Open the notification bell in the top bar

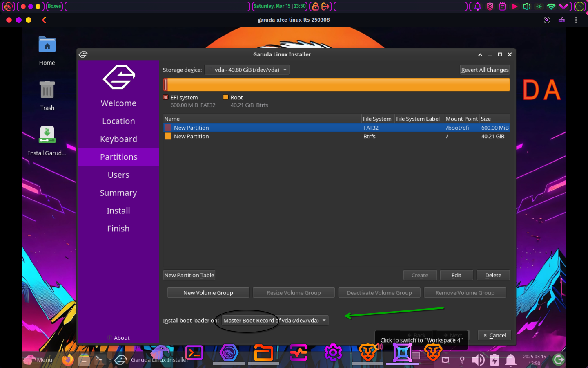click(x=477, y=7)
